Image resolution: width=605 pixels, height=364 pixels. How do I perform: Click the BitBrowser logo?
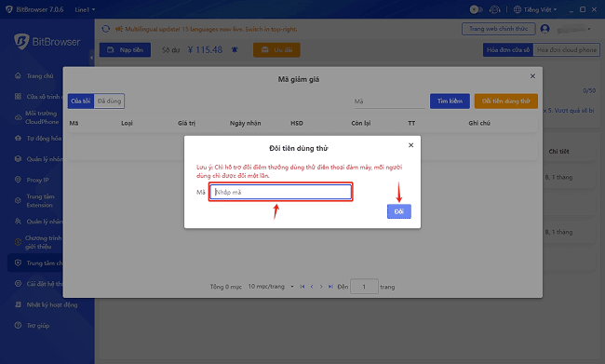coord(47,42)
